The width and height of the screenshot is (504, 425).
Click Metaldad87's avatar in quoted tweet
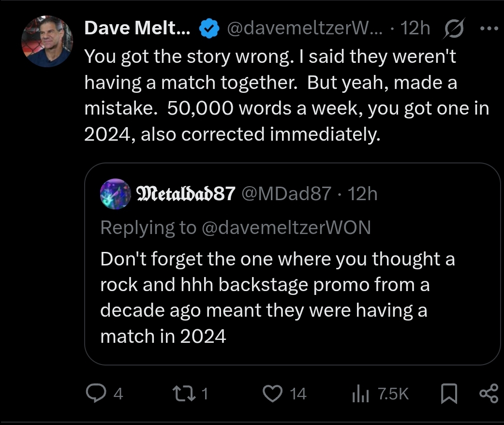[x=114, y=194]
